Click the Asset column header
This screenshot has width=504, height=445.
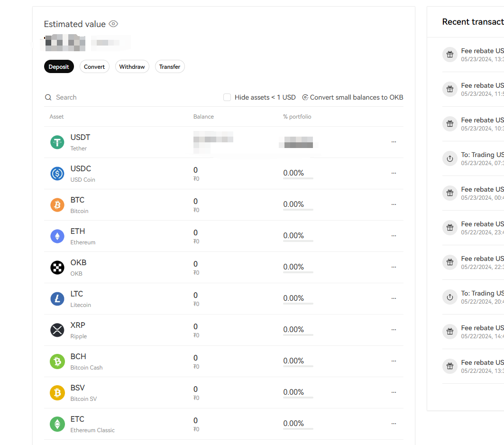coord(56,116)
